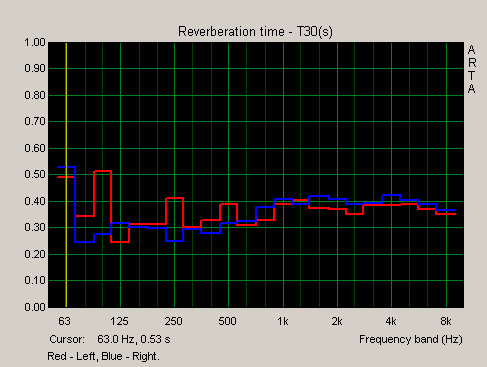Click the '2k' frequency axis label
This screenshot has height=367, width=487.
pyautogui.click(x=337, y=321)
